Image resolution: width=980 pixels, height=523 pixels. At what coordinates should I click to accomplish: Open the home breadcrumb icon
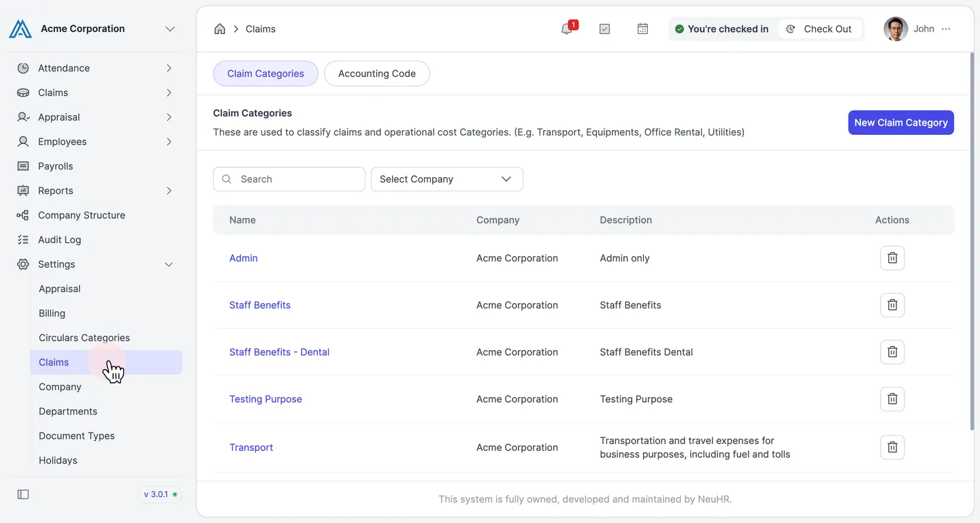point(220,29)
